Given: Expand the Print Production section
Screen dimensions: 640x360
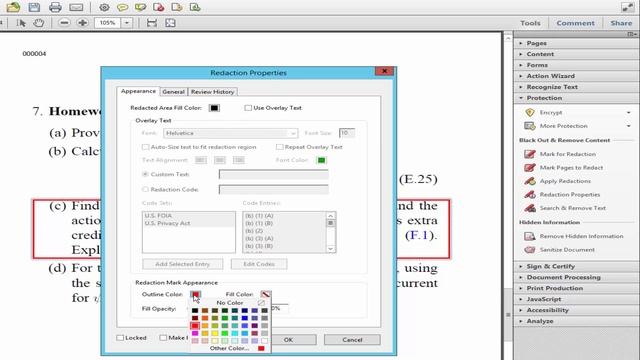Looking at the screenshot, I should point(576,288).
